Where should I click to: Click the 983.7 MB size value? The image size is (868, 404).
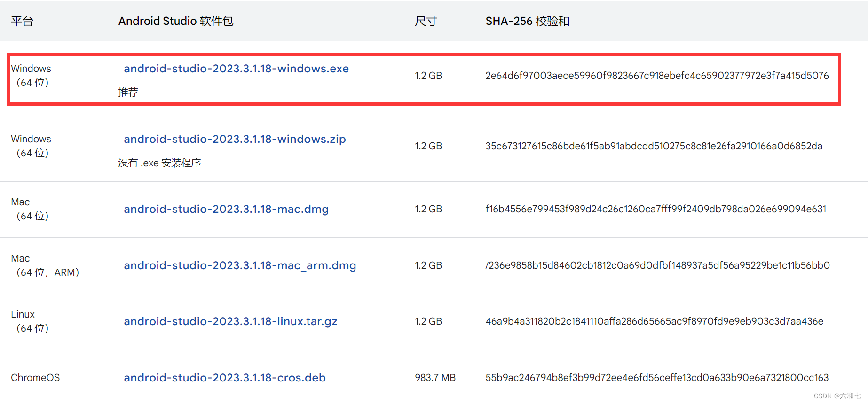click(x=435, y=378)
